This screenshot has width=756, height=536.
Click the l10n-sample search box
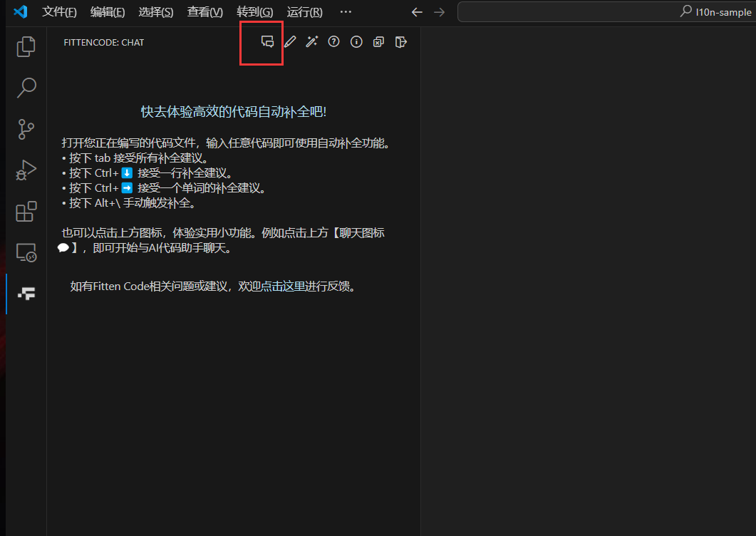click(606, 11)
